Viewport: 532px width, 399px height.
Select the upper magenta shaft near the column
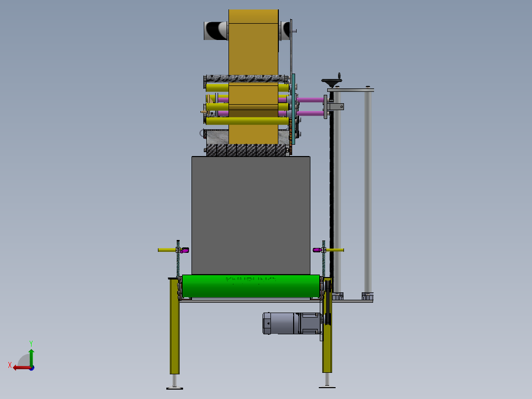[310, 100]
